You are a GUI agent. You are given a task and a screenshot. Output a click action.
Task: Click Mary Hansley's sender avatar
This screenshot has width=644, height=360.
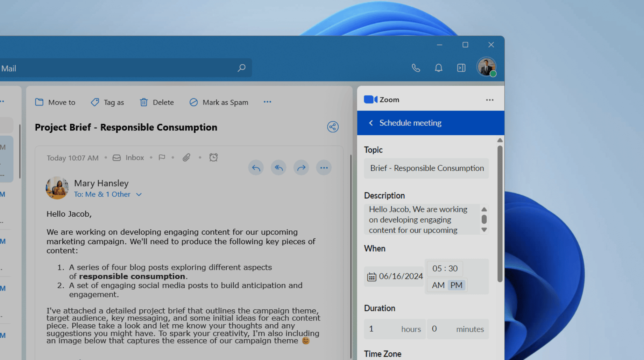click(x=57, y=188)
